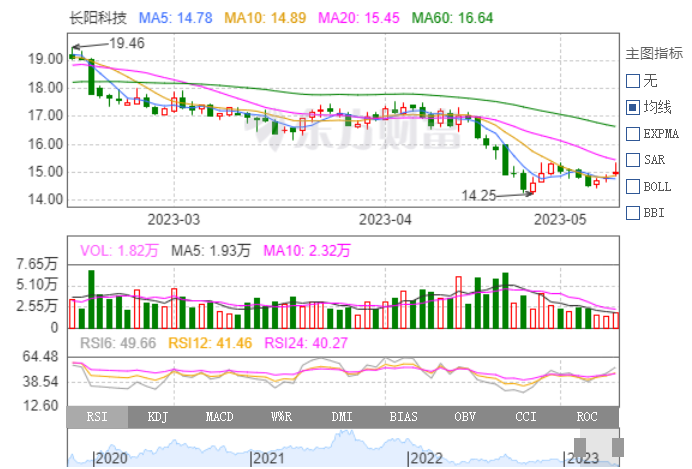Screen dimensions: 692x469
Task: Click the 2020 marker on the timeline
Action: (111, 458)
